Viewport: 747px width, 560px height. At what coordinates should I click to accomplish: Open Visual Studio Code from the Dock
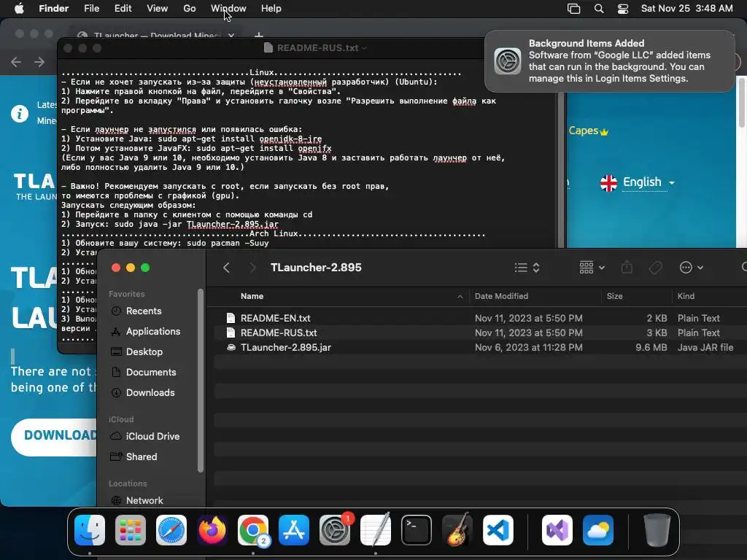[498, 530]
